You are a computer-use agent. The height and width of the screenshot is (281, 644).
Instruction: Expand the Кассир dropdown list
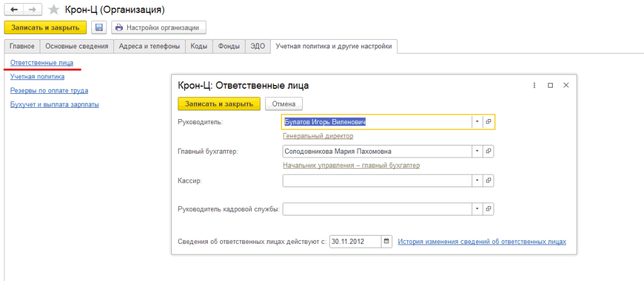tap(477, 181)
